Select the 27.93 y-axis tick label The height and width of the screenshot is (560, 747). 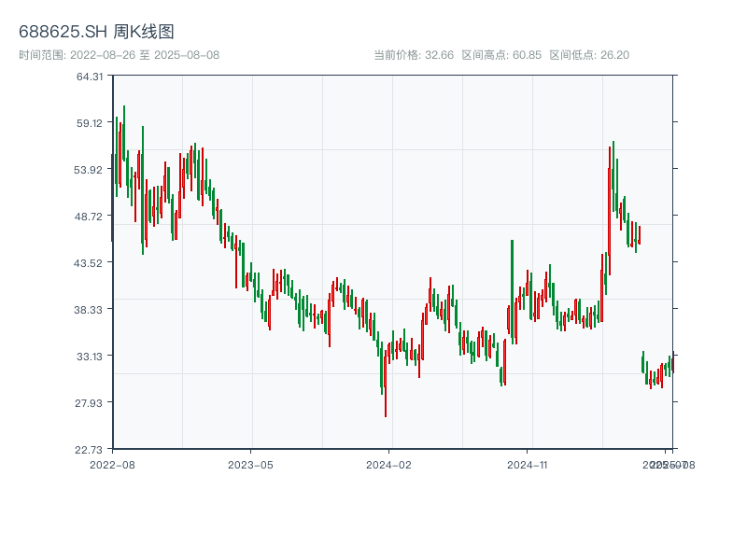(x=90, y=403)
